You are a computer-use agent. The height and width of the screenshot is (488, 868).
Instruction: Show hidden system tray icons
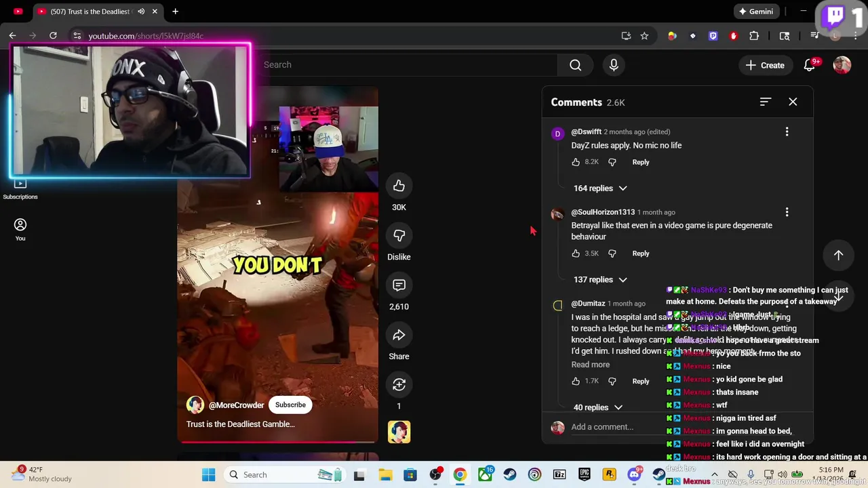pyautogui.click(x=714, y=474)
